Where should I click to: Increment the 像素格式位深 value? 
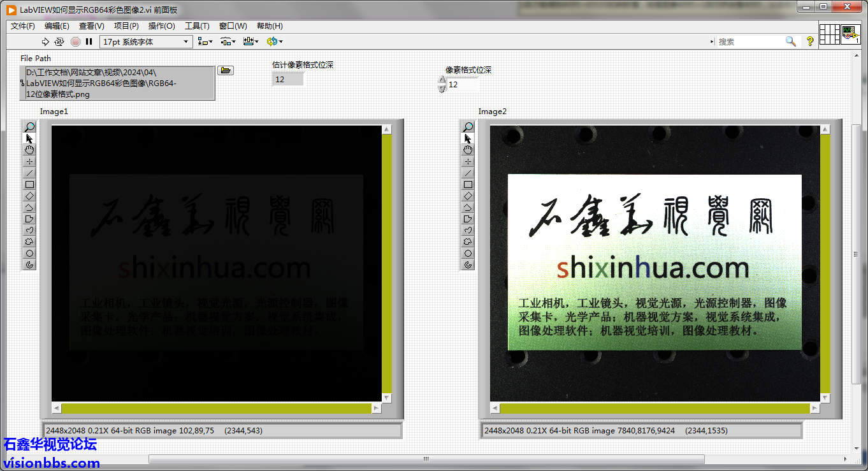coord(442,80)
